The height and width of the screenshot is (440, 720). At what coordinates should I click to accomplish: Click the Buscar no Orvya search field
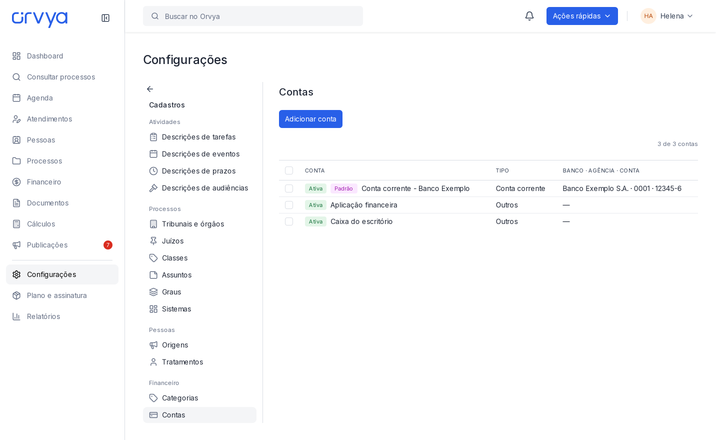point(253,16)
